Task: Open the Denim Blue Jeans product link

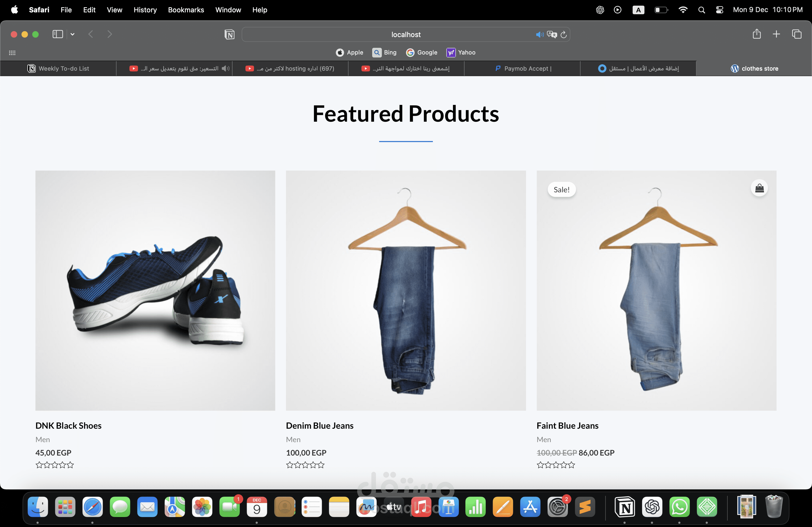Action: [319, 426]
